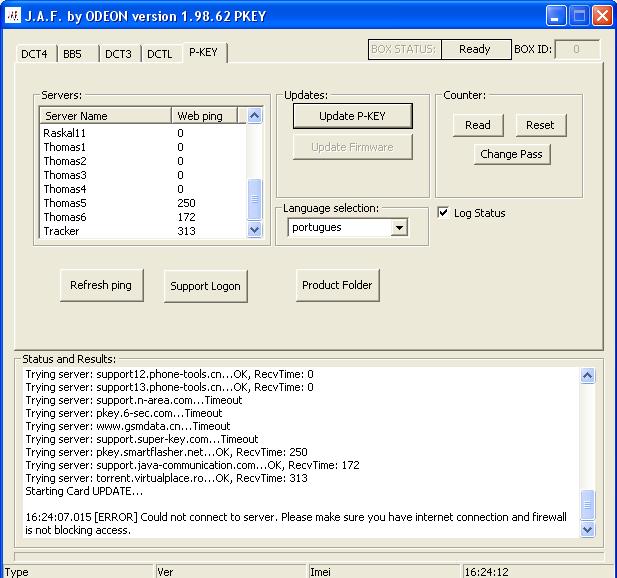Click the support.java-communication.com log line
Viewport: 617px width, 578px height.
(x=192, y=465)
